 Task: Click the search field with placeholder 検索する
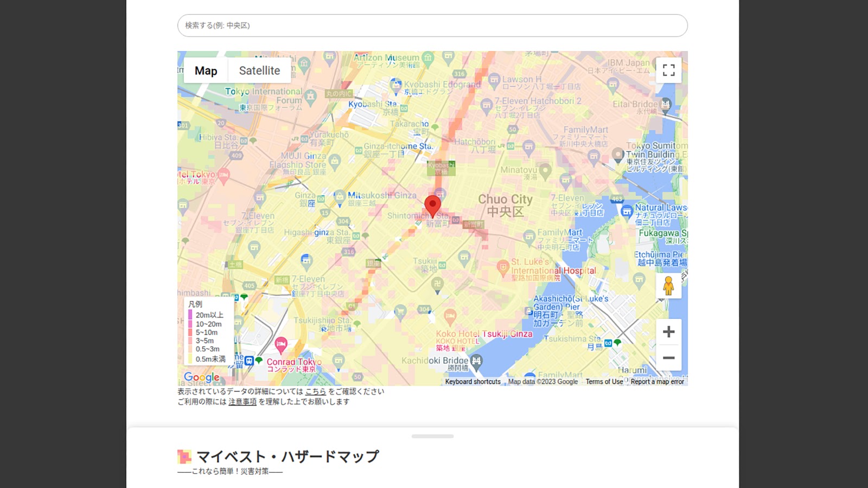point(432,25)
